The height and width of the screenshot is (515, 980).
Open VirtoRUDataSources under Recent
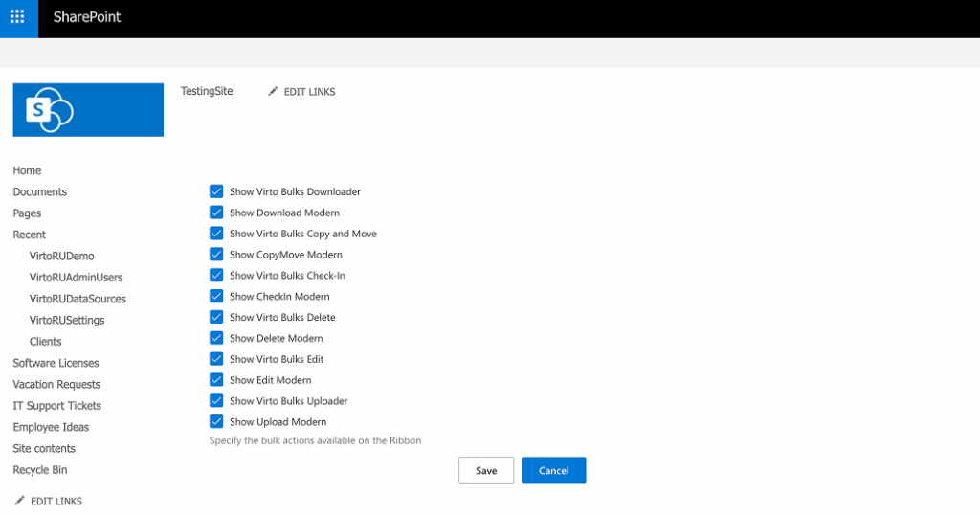pos(78,299)
